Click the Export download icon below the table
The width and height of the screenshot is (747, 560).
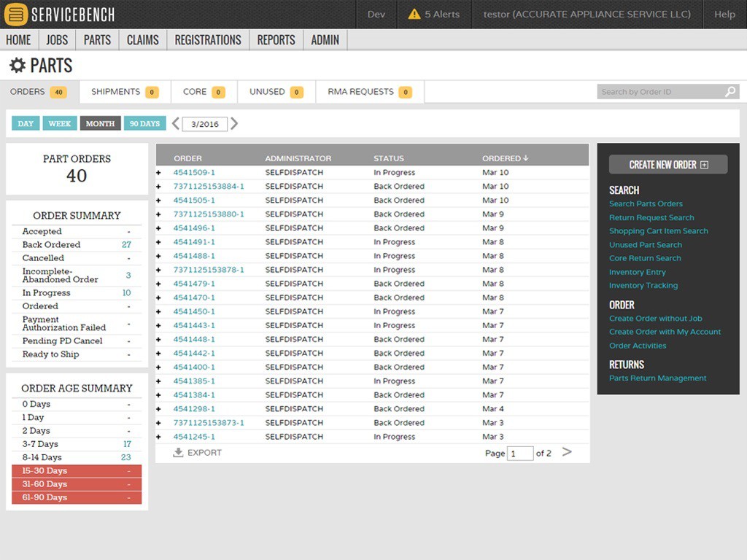click(x=178, y=452)
